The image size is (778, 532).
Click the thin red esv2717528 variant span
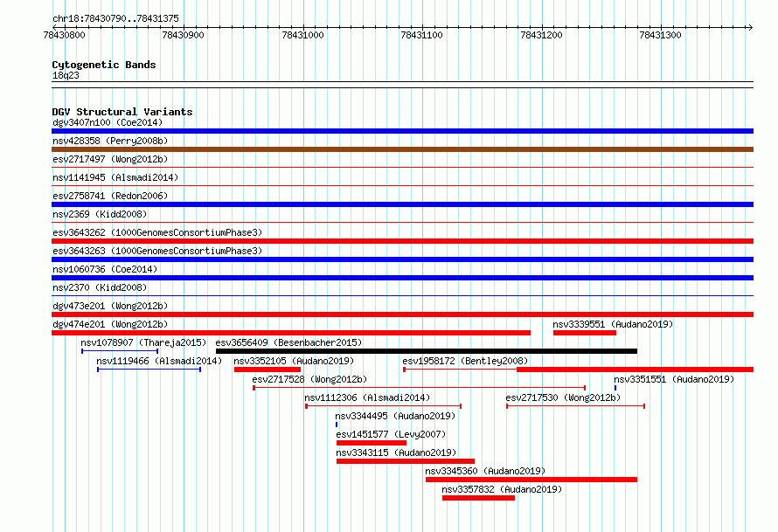click(420, 388)
